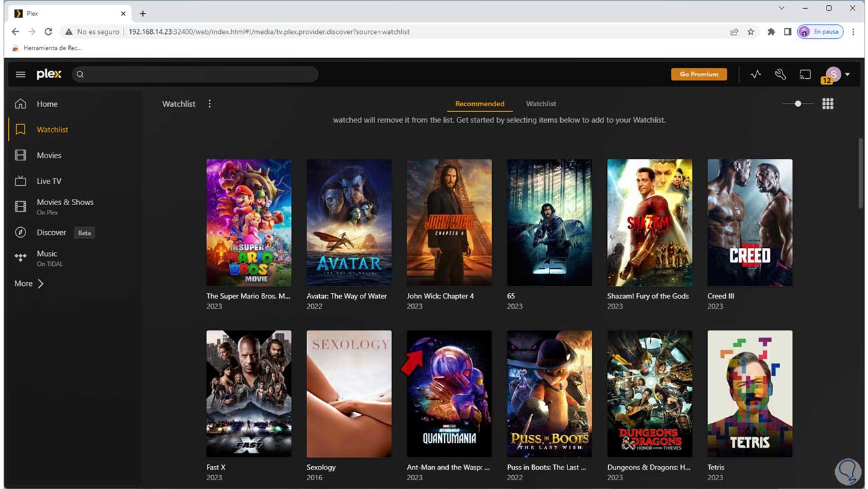Click the Plex logo
Screen dimensions: 868x489
(49, 74)
